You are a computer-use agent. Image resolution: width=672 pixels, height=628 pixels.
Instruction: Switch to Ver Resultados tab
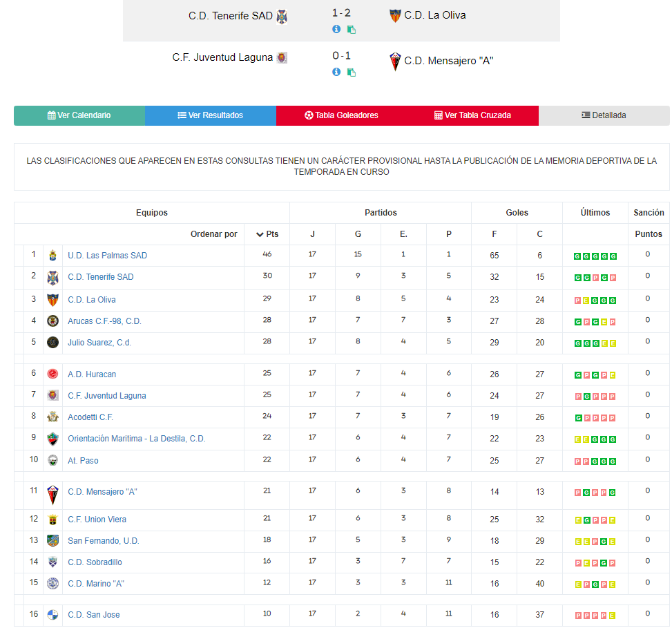pyautogui.click(x=211, y=115)
